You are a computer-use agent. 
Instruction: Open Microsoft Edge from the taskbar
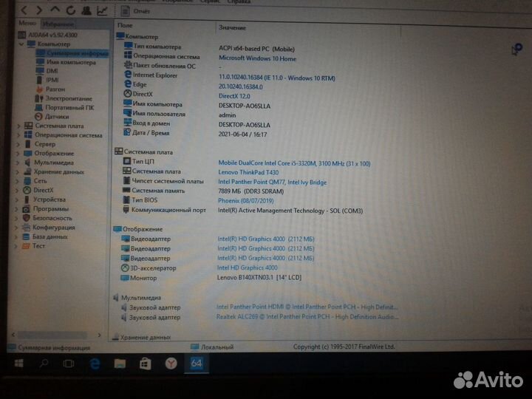tap(95, 364)
